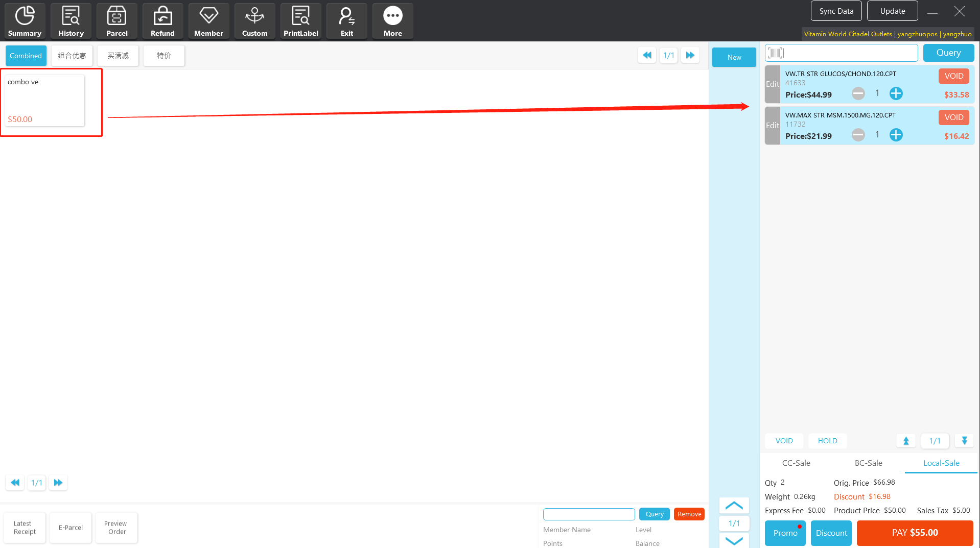
Task: Open the Parcel tool
Action: tap(116, 21)
